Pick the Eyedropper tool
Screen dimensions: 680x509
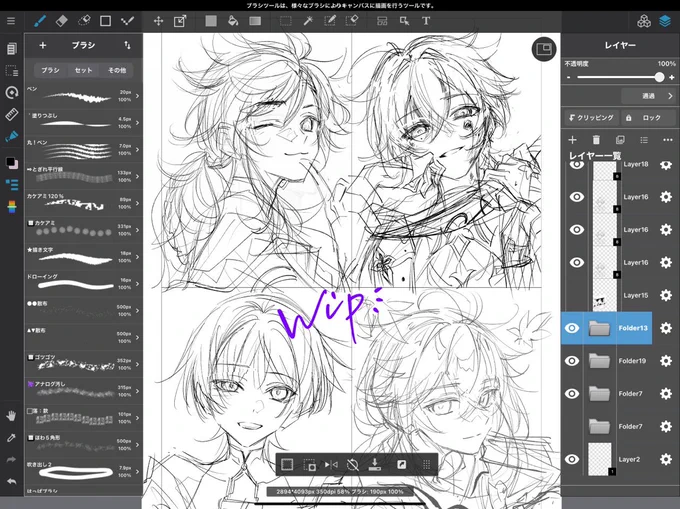coord(12,438)
